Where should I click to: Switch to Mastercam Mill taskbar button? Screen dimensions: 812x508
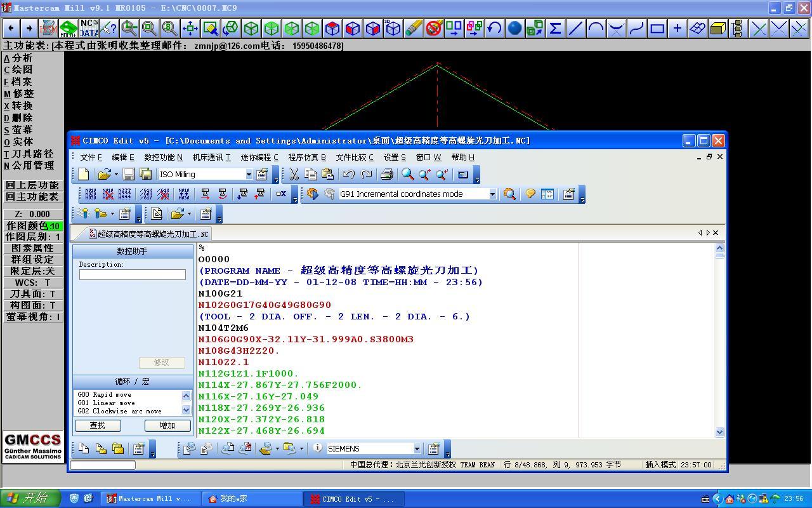coord(152,498)
